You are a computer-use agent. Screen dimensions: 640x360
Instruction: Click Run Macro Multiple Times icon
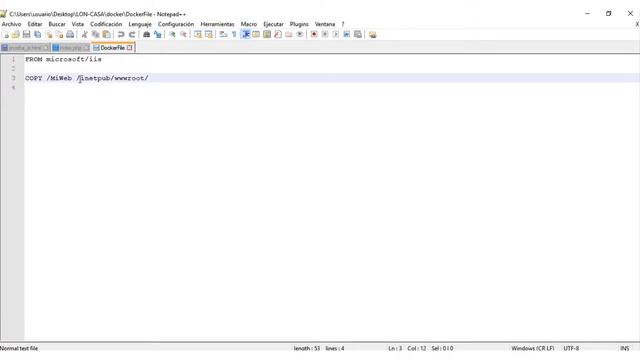(x=347, y=35)
